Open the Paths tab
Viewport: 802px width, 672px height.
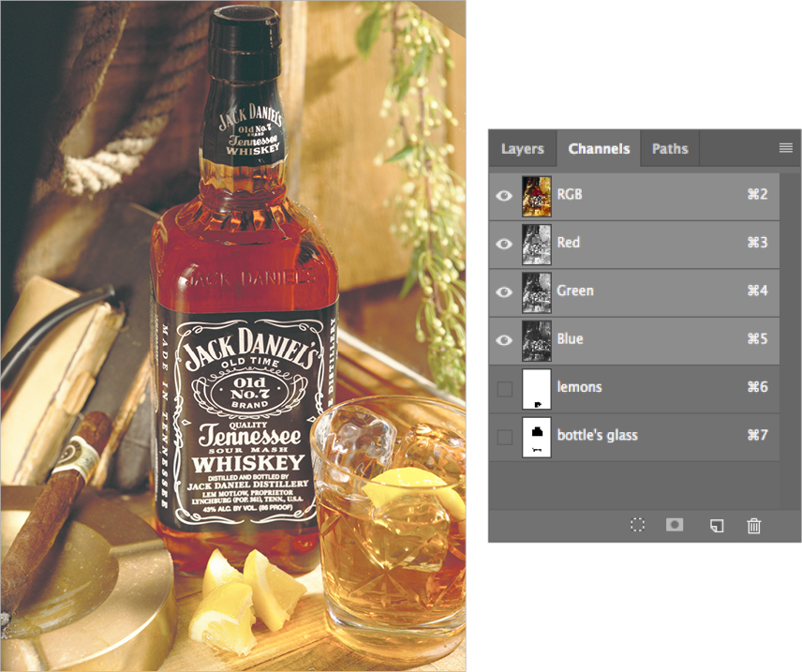[x=670, y=148]
